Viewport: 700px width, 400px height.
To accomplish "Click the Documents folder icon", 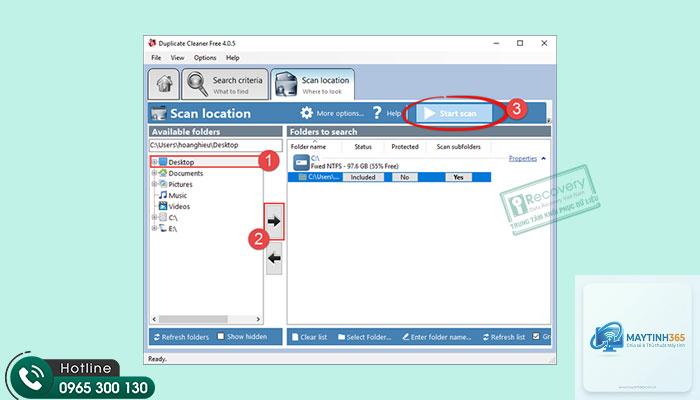I will point(163,173).
